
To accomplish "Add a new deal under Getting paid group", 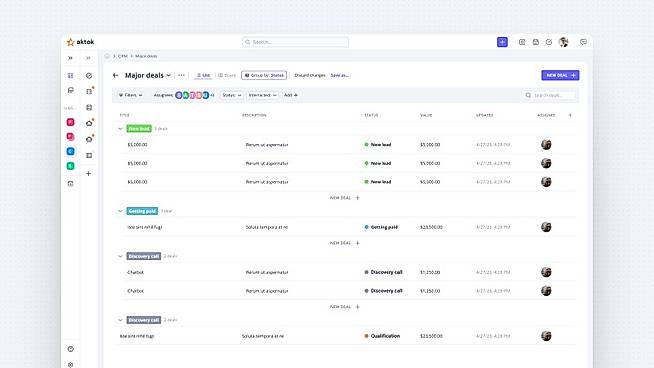I will click(345, 243).
